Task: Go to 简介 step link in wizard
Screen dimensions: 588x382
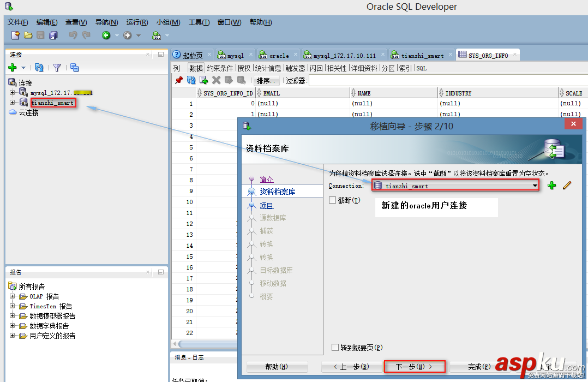Action: (x=267, y=180)
